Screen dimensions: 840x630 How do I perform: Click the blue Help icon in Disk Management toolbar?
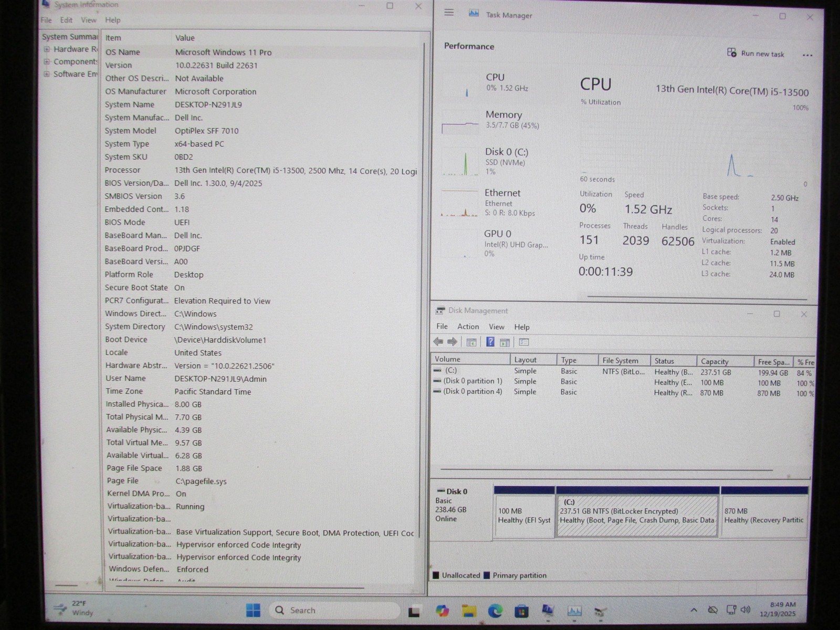click(490, 342)
